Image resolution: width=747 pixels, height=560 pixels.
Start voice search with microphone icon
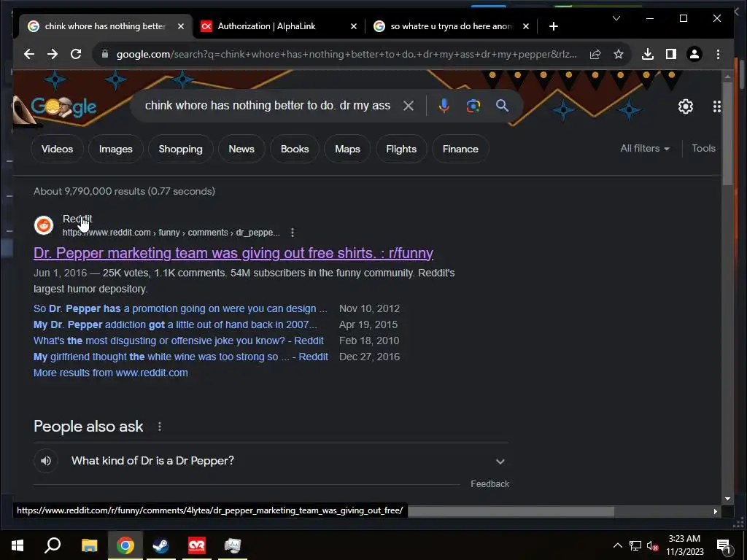444,106
